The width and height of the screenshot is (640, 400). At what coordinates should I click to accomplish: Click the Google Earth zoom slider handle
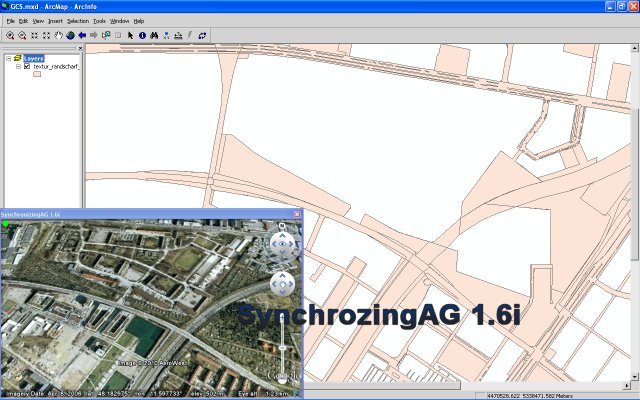[282, 348]
